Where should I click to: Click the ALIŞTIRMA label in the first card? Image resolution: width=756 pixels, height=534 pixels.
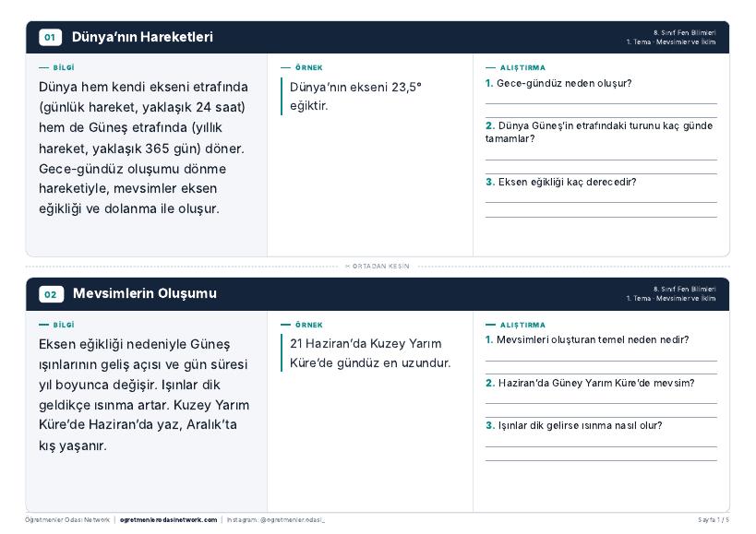522,68
